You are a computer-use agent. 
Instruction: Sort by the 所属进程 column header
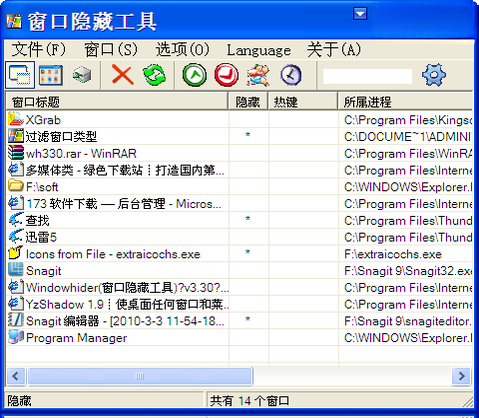point(405,102)
